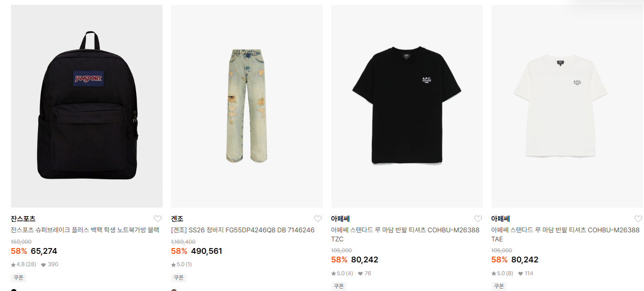Click star rating 4.8 on the JanSport backpack
This screenshot has height=291, width=644.
coord(23,264)
